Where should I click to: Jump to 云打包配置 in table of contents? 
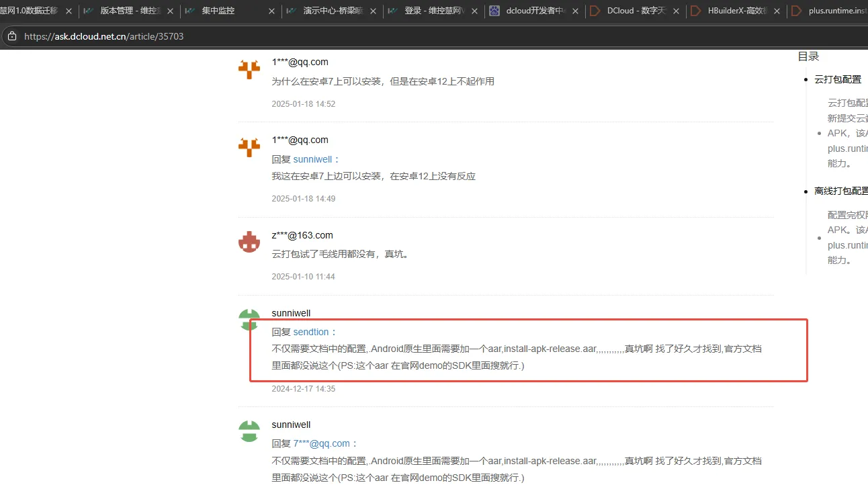pos(837,79)
